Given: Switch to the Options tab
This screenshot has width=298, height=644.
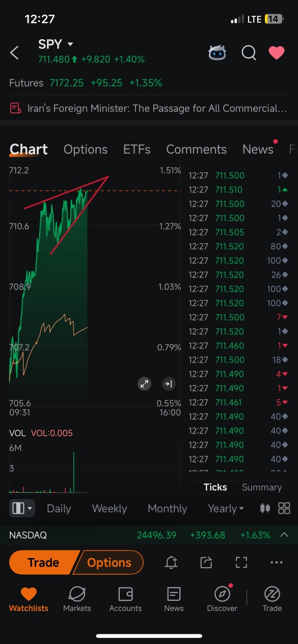Looking at the screenshot, I should click(86, 149).
